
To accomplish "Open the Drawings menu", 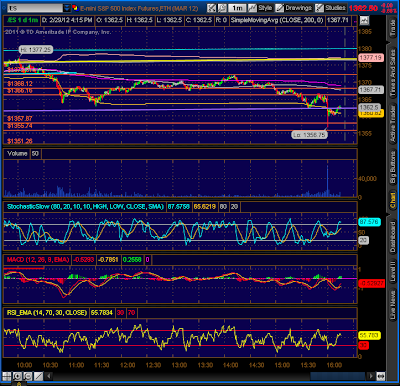I will [294, 8].
